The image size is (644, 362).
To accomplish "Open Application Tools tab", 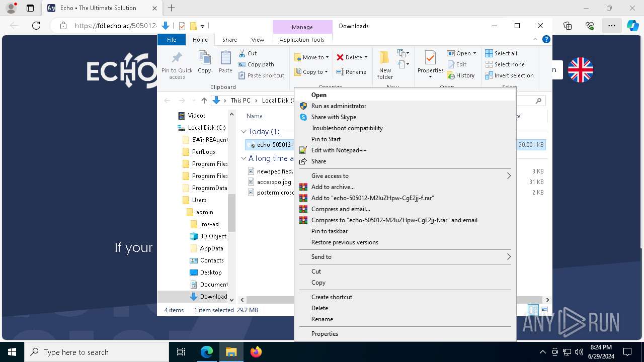I will tap(302, 40).
